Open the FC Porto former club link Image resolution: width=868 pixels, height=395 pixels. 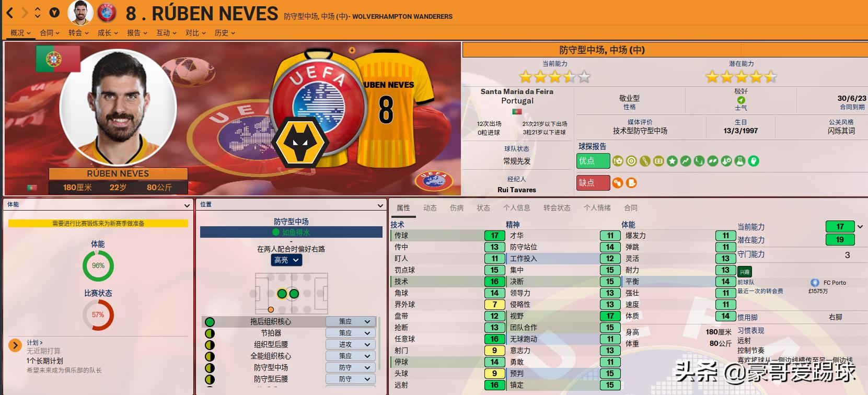point(835,283)
